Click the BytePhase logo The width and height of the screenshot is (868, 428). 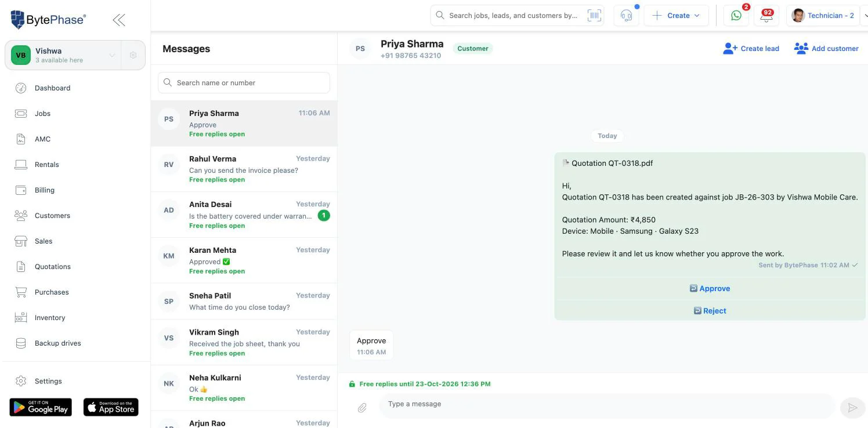(x=48, y=20)
